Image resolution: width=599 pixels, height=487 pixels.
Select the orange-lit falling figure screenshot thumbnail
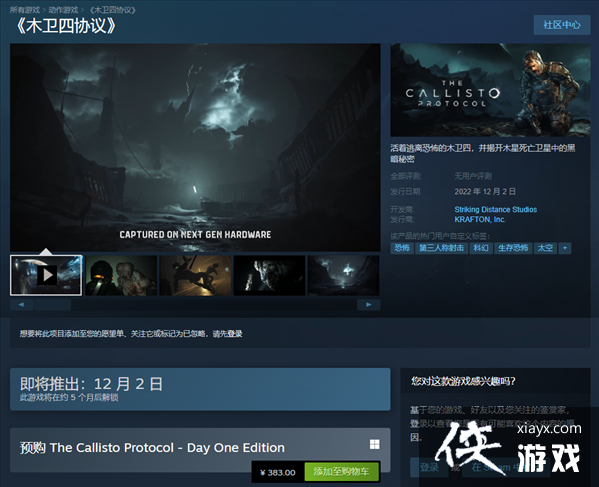195,275
